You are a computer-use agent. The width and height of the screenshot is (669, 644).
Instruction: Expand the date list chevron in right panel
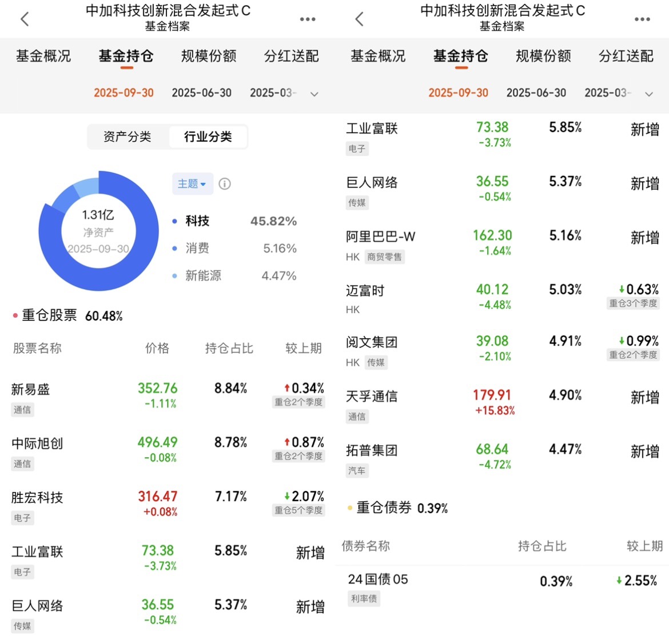click(x=648, y=94)
